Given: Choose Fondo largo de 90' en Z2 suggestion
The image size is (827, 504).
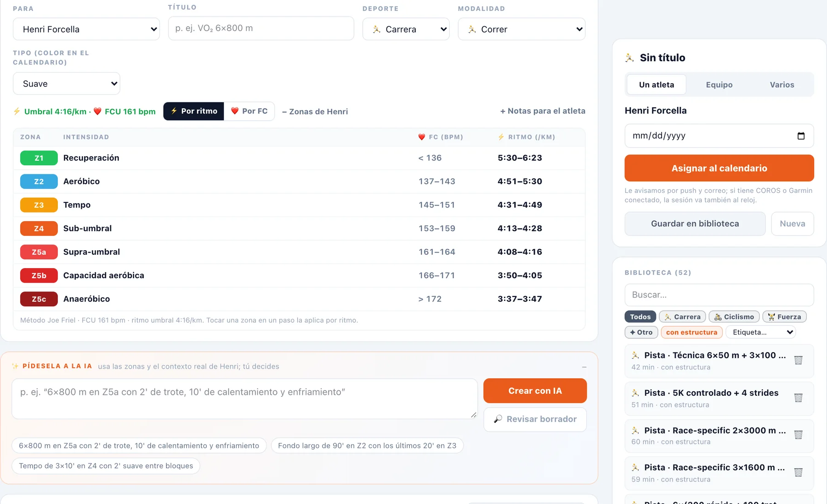Looking at the screenshot, I should (x=367, y=446).
